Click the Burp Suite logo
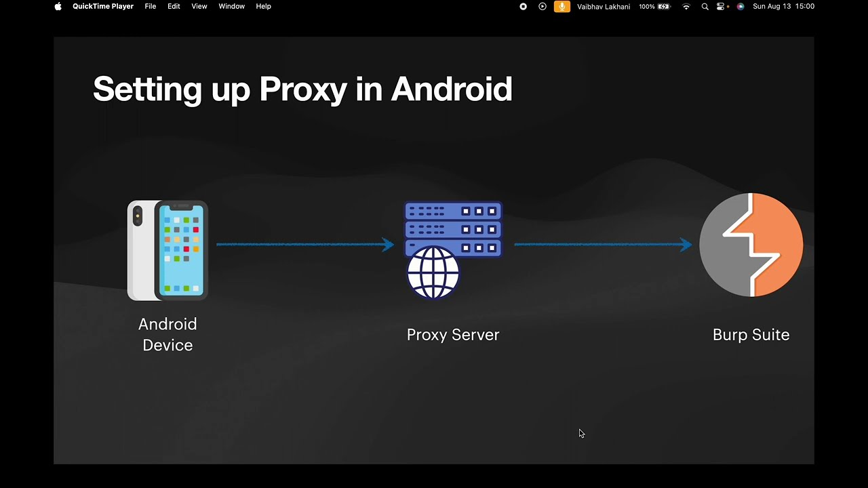 [751, 245]
